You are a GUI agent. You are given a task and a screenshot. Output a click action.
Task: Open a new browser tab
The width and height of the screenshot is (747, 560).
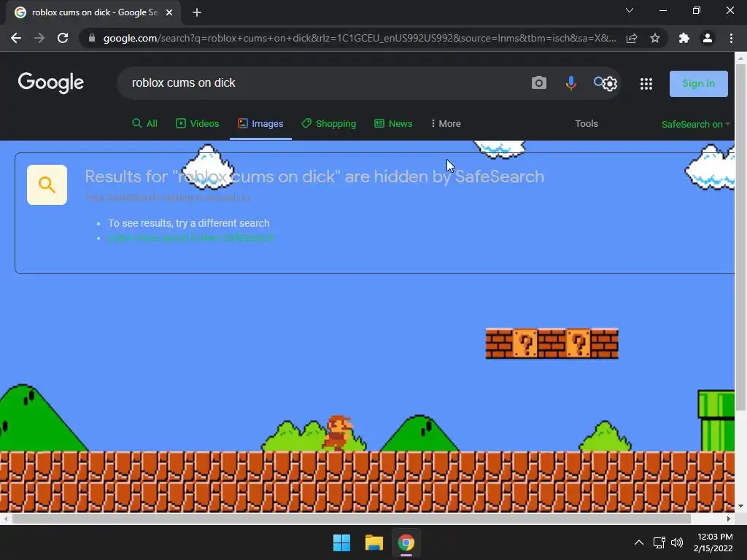pyautogui.click(x=197, y=12)
